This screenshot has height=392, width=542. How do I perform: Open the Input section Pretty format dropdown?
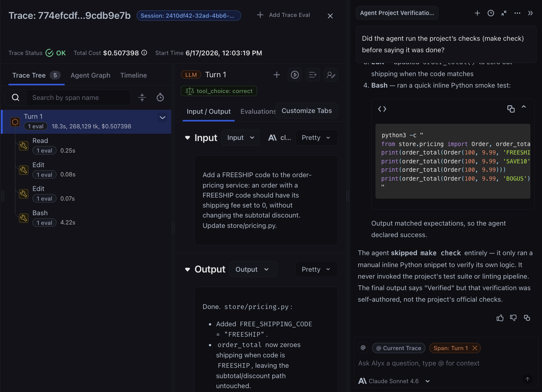coord(317,138)
